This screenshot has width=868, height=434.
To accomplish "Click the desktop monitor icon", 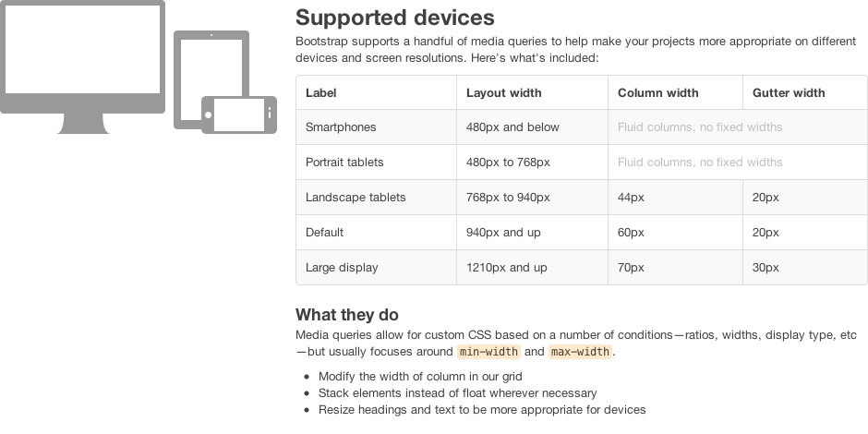I will pyautogui.click(x=82, y=66).
